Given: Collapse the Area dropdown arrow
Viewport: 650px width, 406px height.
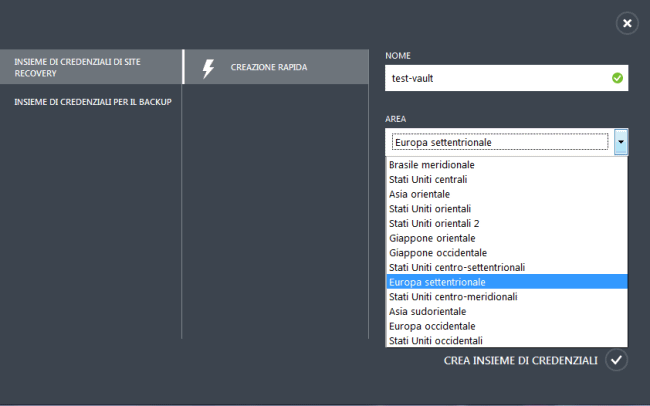Looking at the screenshot, I should point(621,142).
